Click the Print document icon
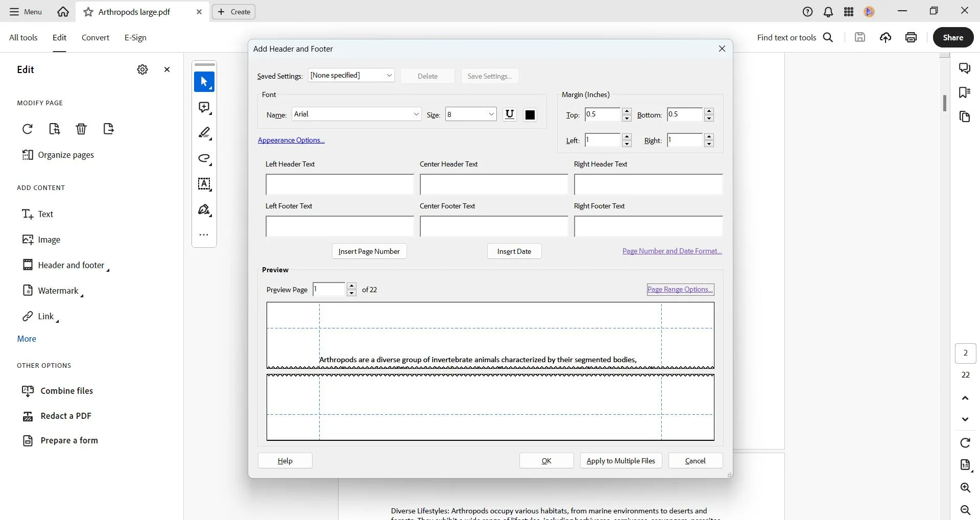The width and height of the screenshot is (980, 520). pyautogui.click(x=911, y=37)
